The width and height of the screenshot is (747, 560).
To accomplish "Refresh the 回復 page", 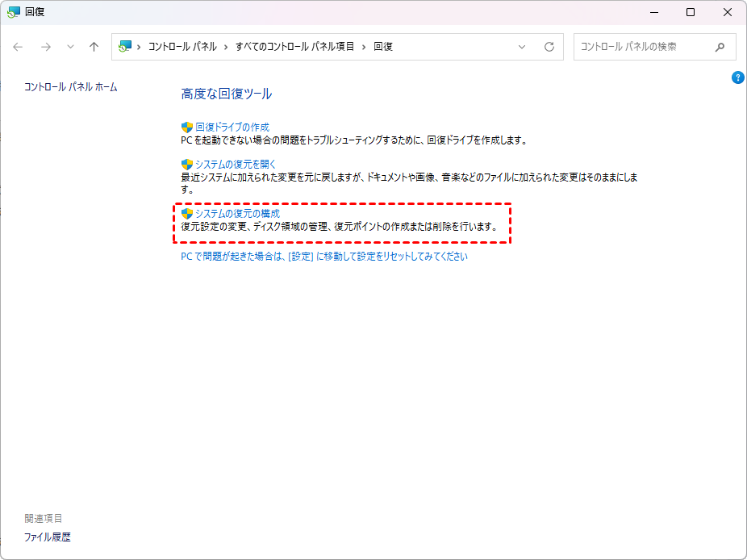I will click(549, 47).
